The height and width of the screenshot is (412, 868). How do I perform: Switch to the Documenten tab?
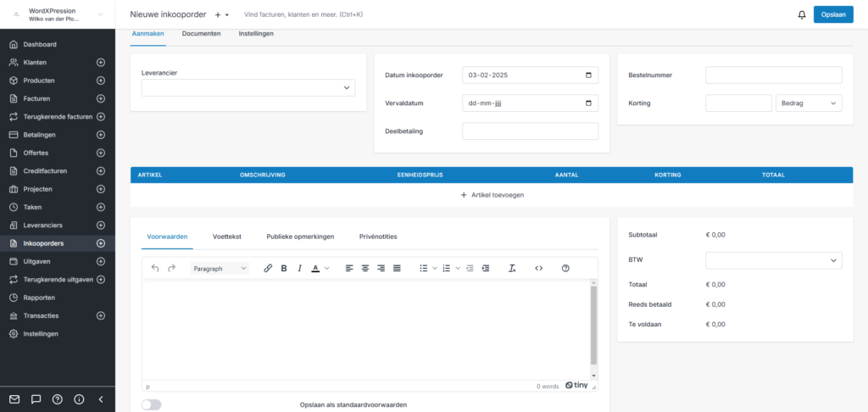(202, 34)
